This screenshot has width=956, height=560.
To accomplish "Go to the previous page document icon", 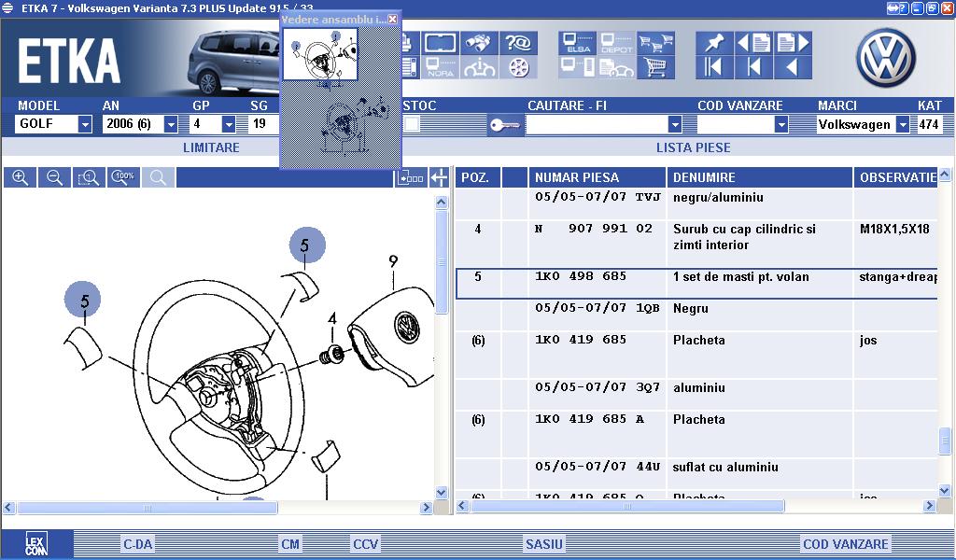I will point(753,43).
